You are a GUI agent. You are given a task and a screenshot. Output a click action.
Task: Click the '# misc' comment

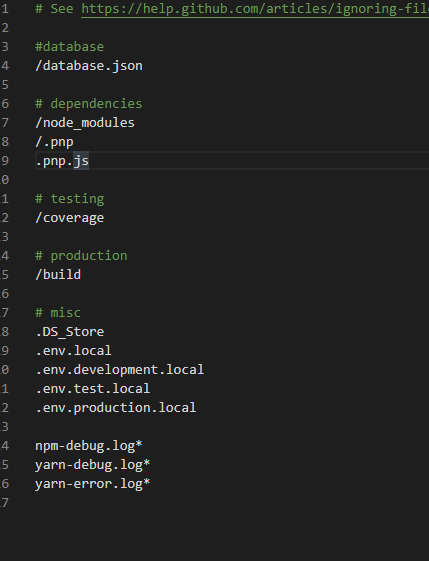tap(58, 313)
